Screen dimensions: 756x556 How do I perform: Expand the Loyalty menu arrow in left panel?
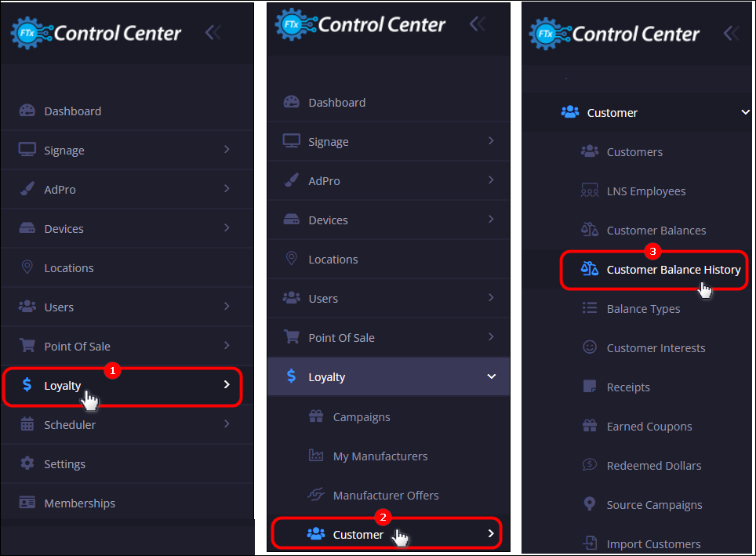(x=227, y=384)
